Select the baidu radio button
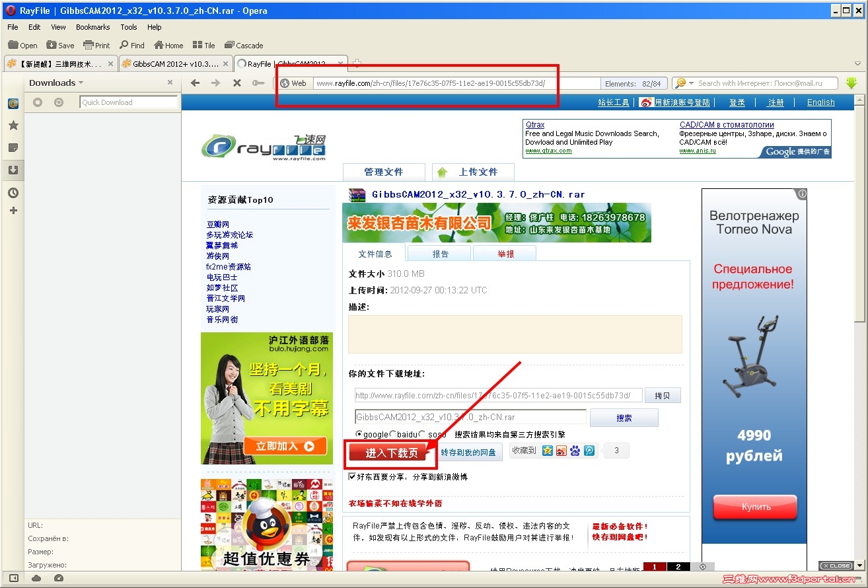This screenshot has height=588, width=868. point(392,434)
